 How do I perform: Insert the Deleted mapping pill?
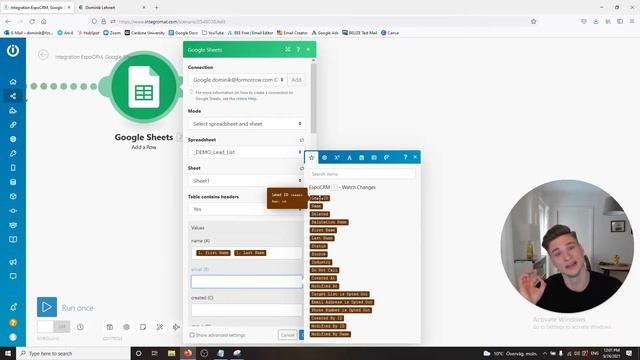tap(320, 214)
